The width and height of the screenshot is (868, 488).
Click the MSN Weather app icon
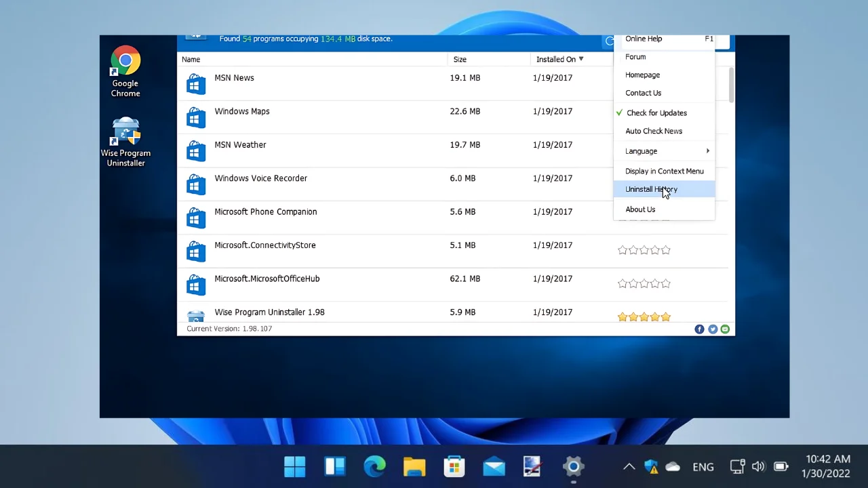[196, 151]
